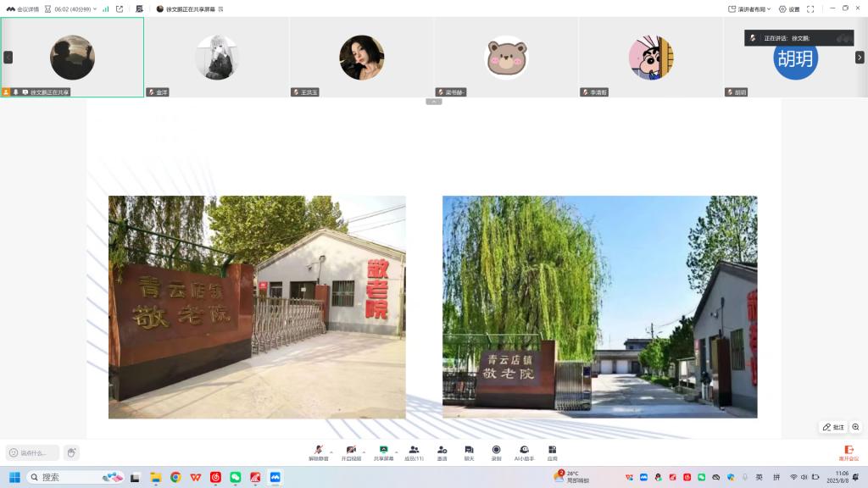Turn on camera with 开启视频
The image size is (868, 488).
point(351,452)
